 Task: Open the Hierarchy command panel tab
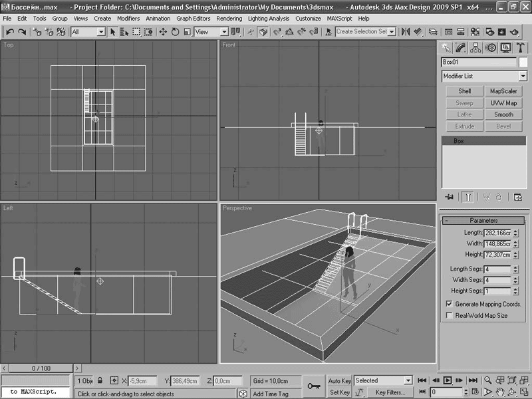pyautogui.click(x=475, y=47)
